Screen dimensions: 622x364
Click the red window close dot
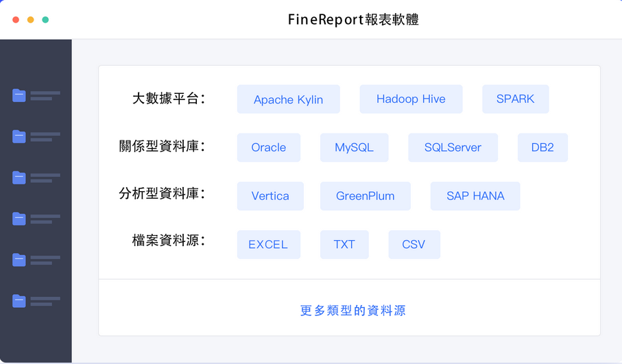(x=16, y=20)
